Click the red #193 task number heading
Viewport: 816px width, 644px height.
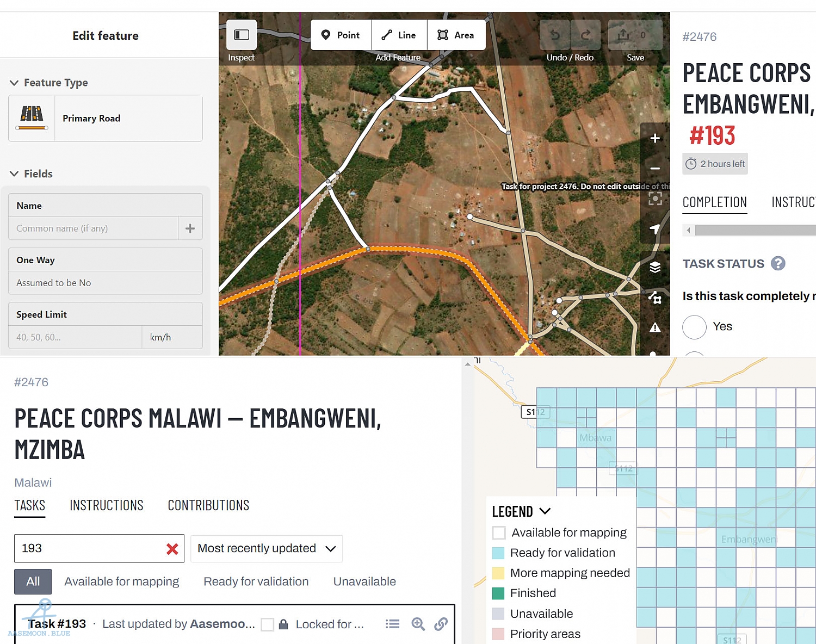pos(712,135)
